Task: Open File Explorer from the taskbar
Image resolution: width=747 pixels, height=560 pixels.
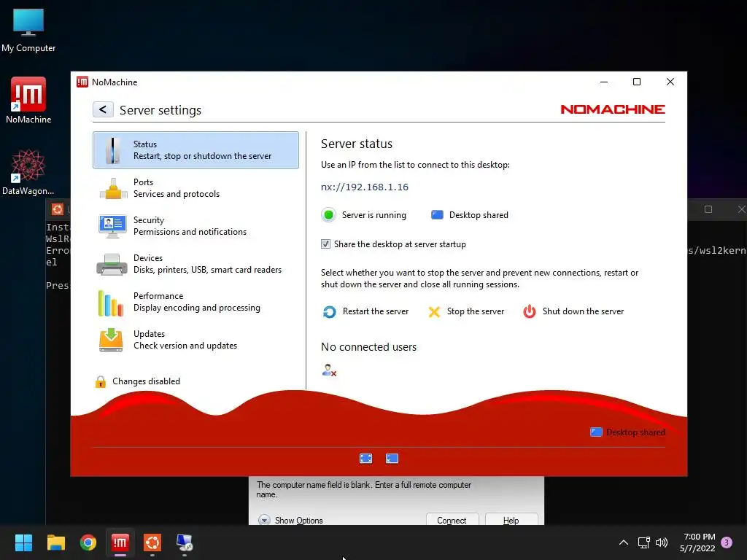Action: tap(55, 542)
